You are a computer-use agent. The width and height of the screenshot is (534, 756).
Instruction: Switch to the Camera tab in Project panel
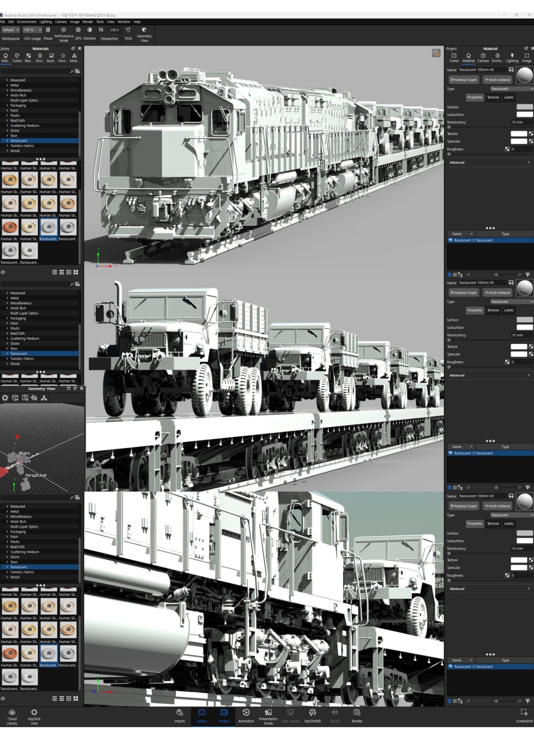[x=483, y=57]
